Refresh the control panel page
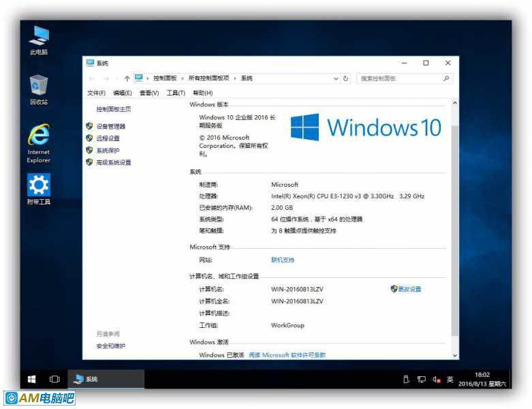This screenshot has height=409, width=532. tap(345, 78)
